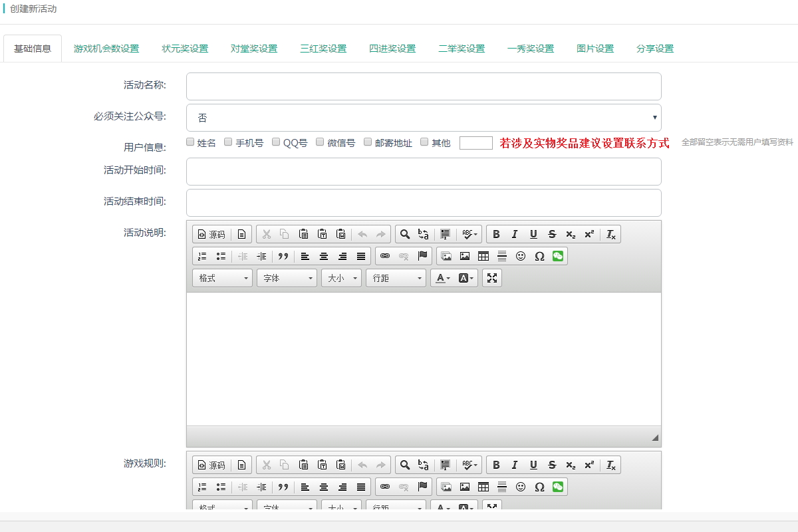
Task: Center align text in 活动说明 editor
Action: 324,256
